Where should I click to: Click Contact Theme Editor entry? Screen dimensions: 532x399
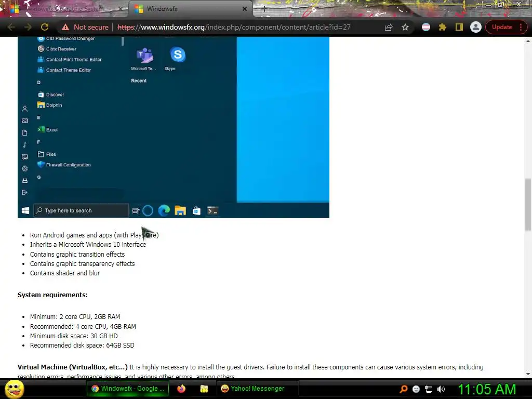[x=64, y=70]
